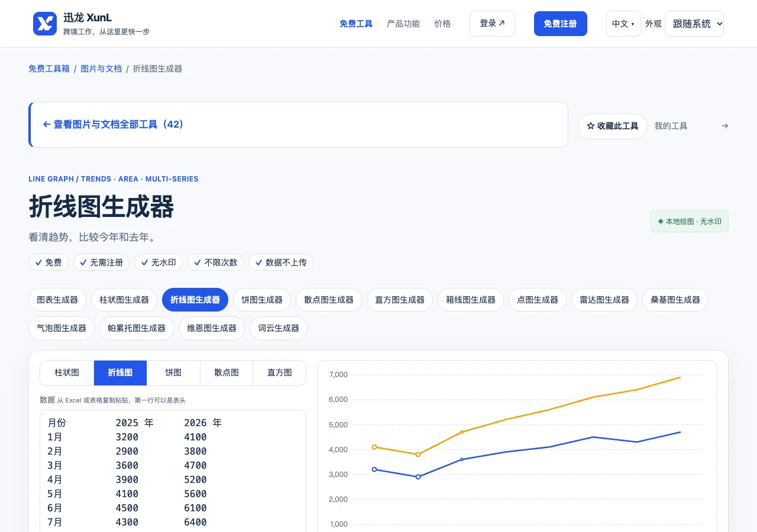
Task: Open the 桑基图生成器 tool pill
Action: tap(675, 300)
